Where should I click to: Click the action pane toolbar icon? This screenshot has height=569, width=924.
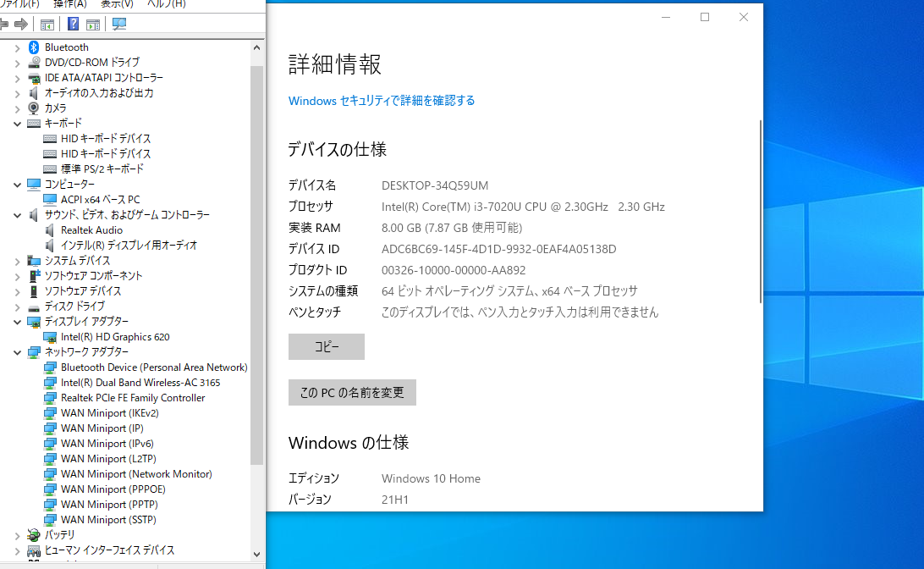[x=93, y=25]
